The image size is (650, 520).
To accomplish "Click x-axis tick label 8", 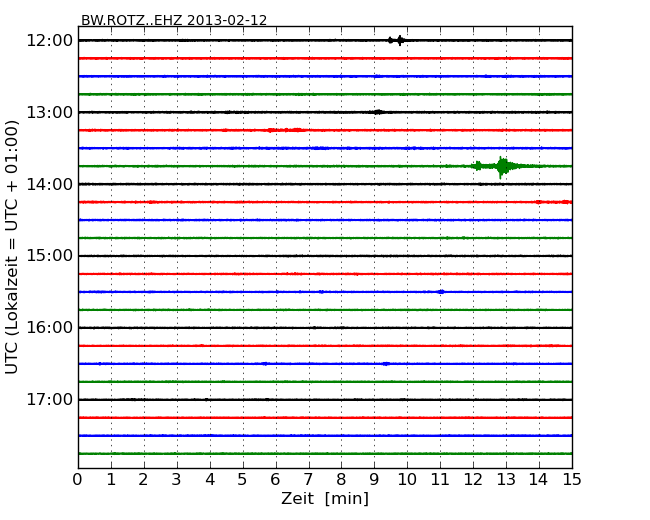I will 341,480.
